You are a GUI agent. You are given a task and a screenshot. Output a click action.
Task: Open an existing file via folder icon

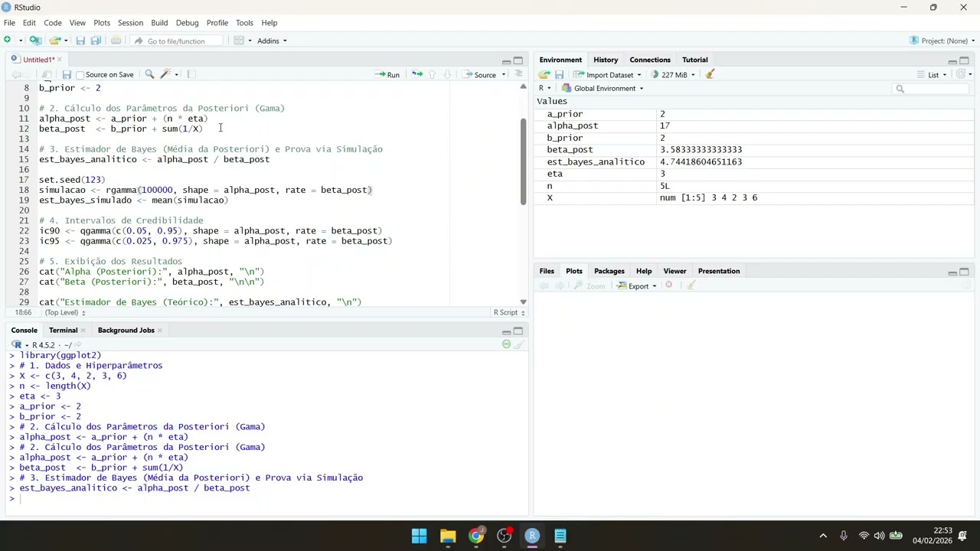(x=55, y=41)
